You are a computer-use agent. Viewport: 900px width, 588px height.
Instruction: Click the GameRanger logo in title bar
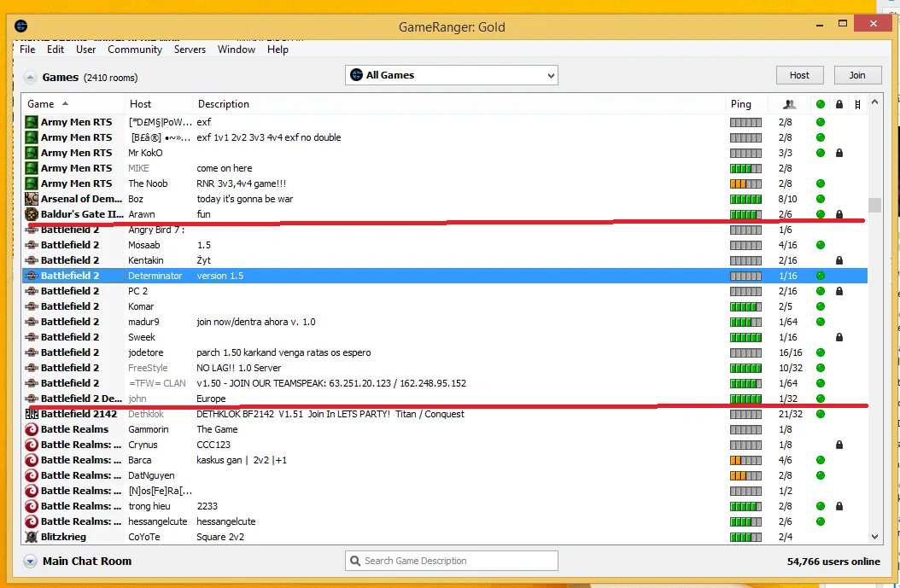pyautogui.click(x=21, y=26)
